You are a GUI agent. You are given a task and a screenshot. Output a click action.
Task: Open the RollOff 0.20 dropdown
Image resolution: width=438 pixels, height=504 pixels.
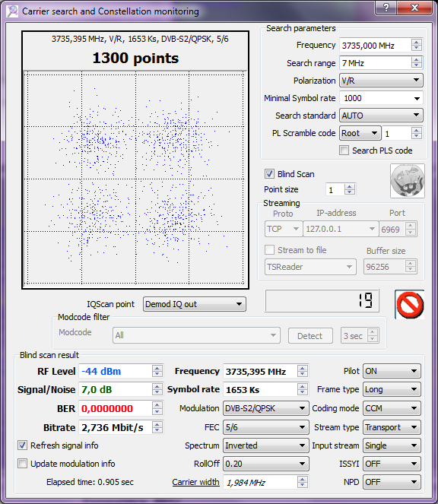[x=266, y=464]
